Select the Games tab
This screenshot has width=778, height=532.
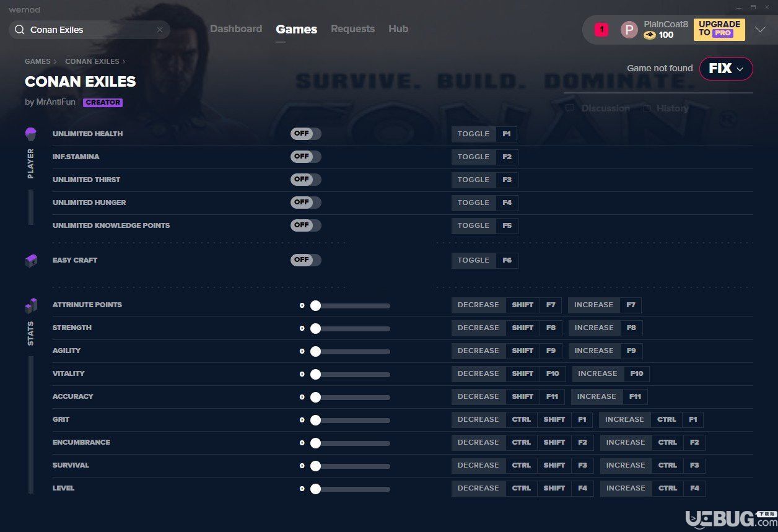click(x=297, y=29)
